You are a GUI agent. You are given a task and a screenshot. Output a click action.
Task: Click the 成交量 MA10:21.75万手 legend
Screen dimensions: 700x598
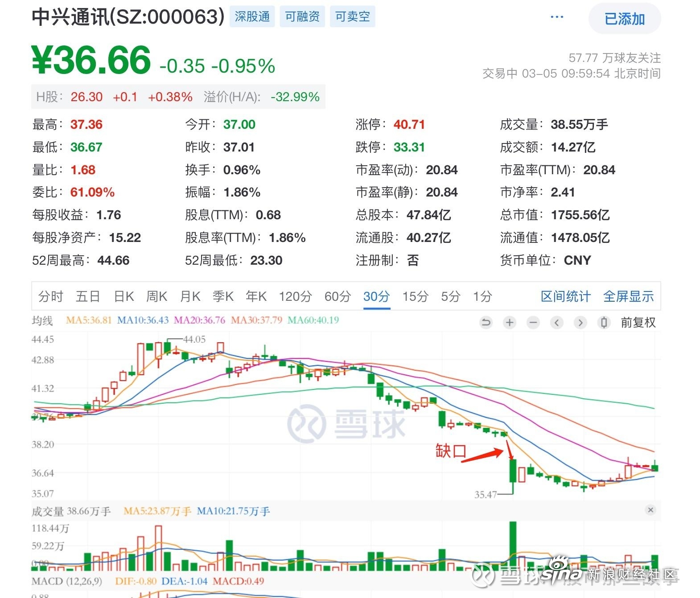click(x=233, y=511)
